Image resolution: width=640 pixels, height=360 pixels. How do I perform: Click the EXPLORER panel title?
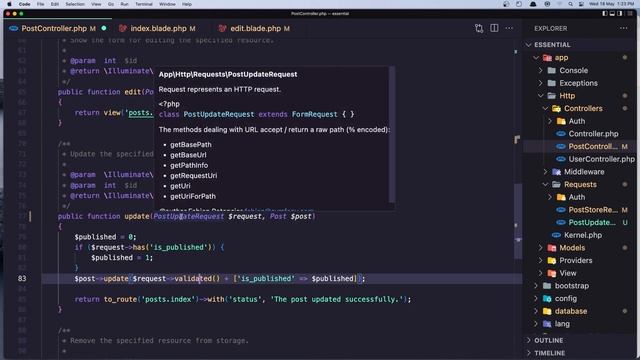tap(551, 29)
